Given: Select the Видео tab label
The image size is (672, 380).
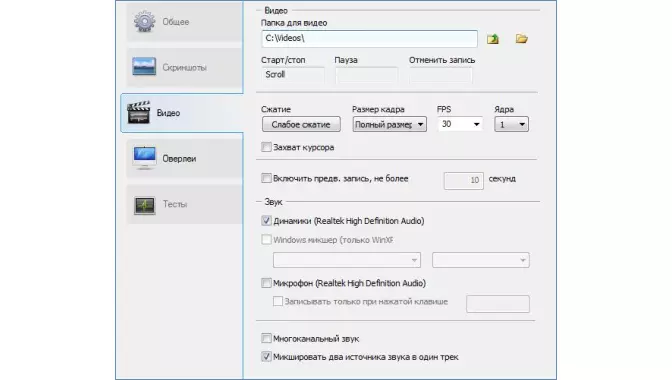Looking at the screenshot, I should pyautogui.click(x=168, y=113).
